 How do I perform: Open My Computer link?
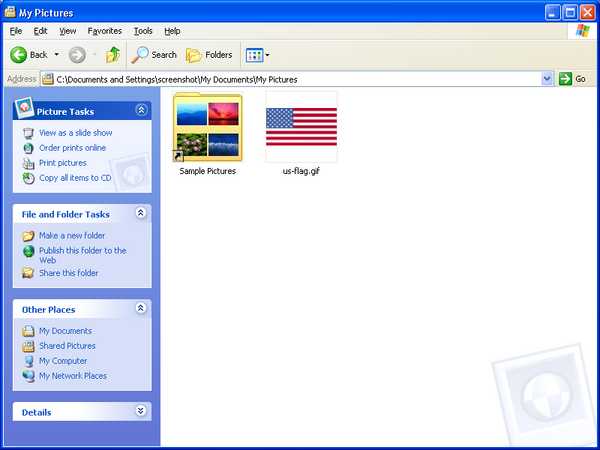[63, 360]
